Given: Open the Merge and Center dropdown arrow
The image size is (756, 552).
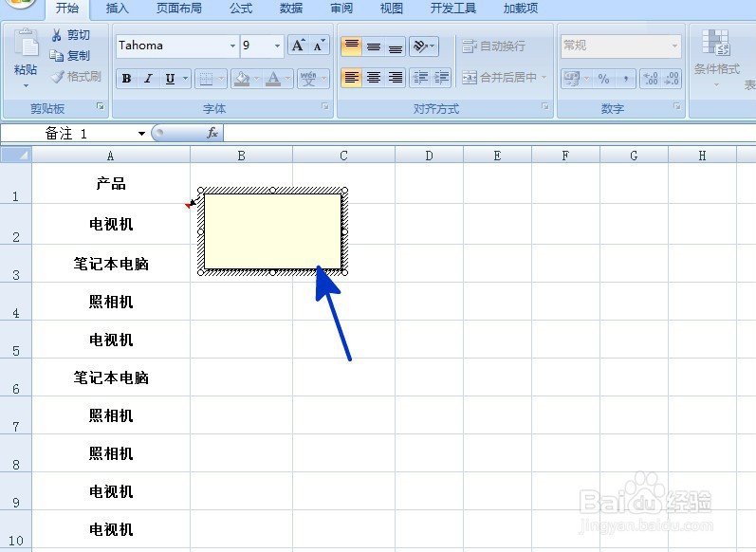Looking at the screenshot, I should 544,77.
